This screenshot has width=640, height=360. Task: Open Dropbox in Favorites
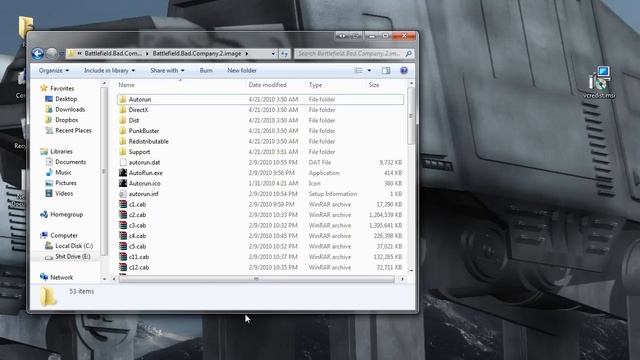pyautogui.click(x=67, y=120)
